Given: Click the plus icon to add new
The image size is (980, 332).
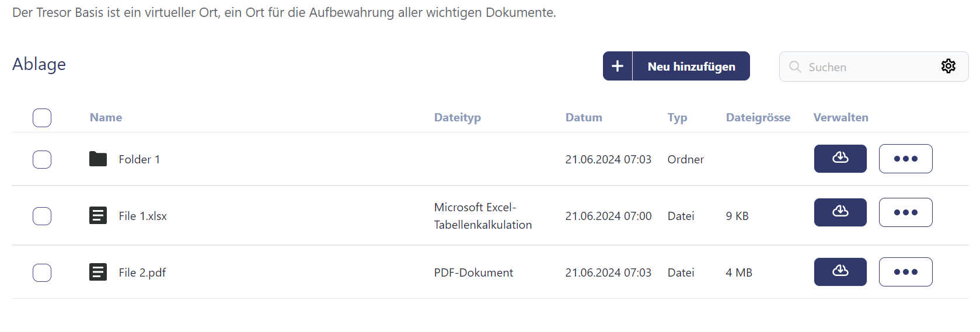Looking at the screenshot, I should (x=618, y=67).
